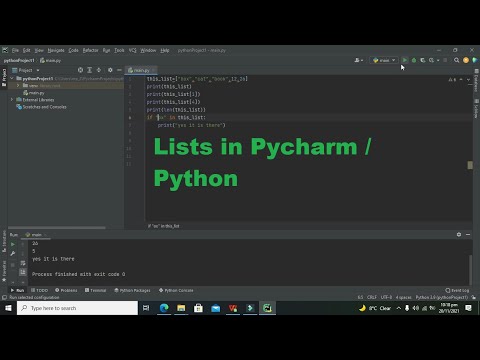Viewport: 480px width, 360px height.
Task: Select main.py in project tree
Action: [34, 93]
